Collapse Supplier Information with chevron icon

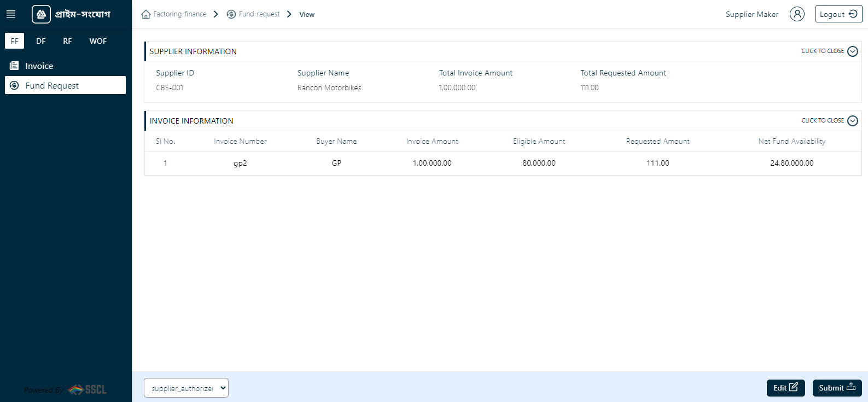click(853, 51)
